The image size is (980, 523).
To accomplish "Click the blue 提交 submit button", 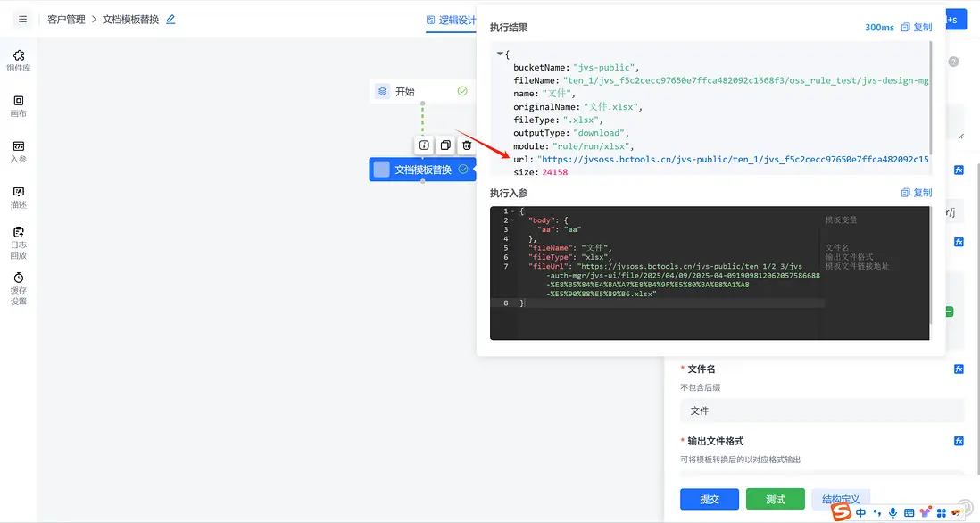I will [710, 499].
